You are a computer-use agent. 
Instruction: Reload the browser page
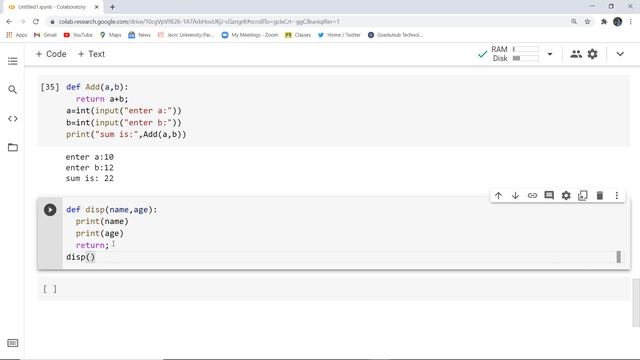(x=36, y=22)
